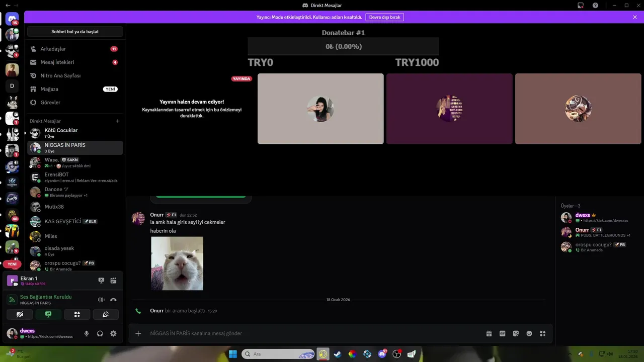Click the paused stream preview
The image size is (644, 362).
pyautogui.click(x=192, y=109)
